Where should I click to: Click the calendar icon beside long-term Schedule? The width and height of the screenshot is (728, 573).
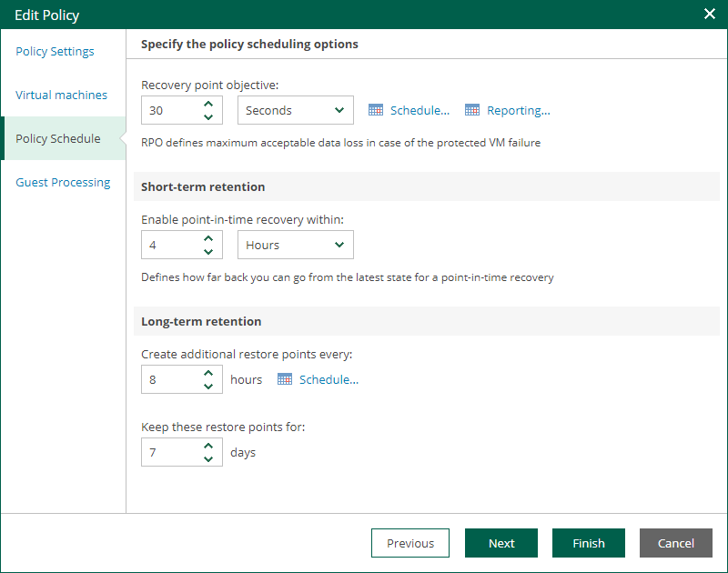(285, 379)
